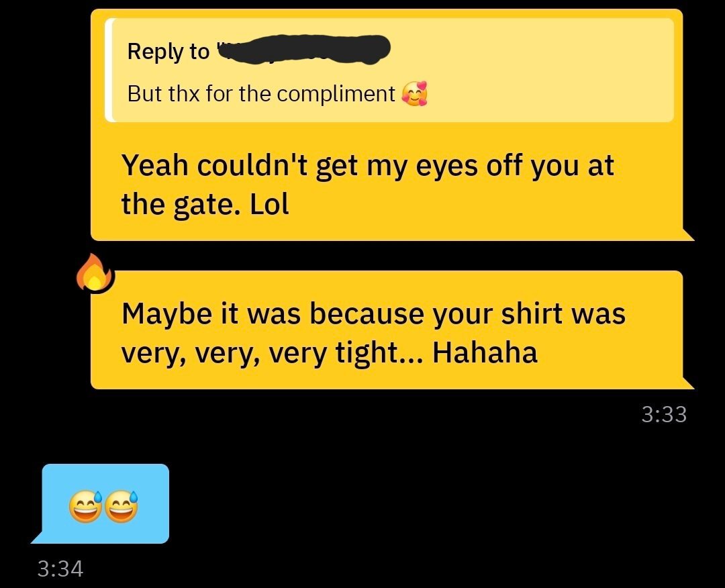
Task: Click the 3:33 timestamp
Action: [664, 414]
